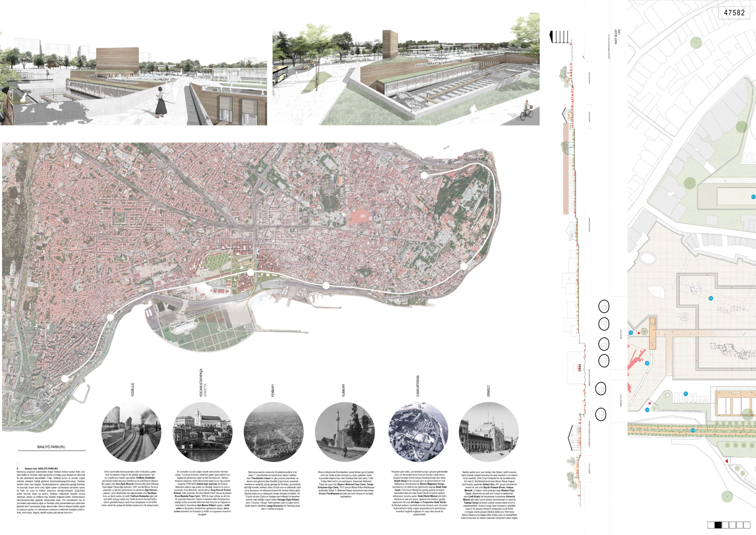
Task: Open the Kumkapı mosque circular photo
Action: [345, 432]
